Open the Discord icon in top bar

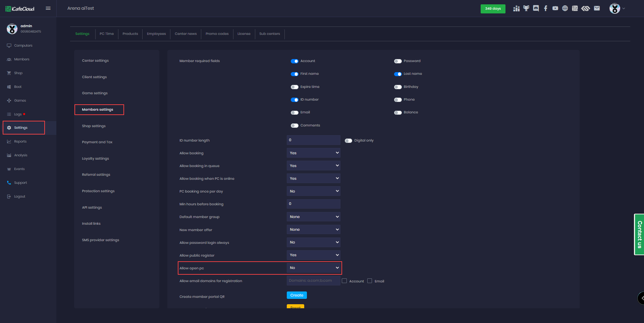click(536, 8)
